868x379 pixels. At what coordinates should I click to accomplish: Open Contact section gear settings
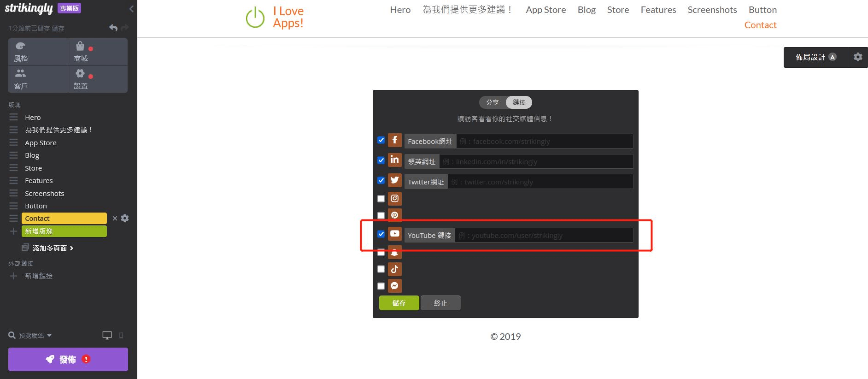[125, 219]
